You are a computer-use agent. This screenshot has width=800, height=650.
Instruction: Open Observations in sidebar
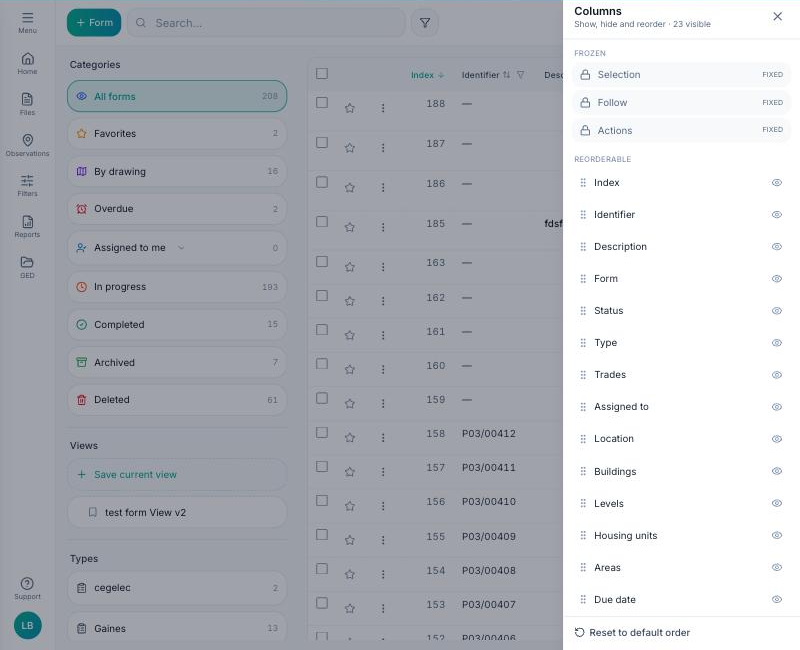[28, 145]
